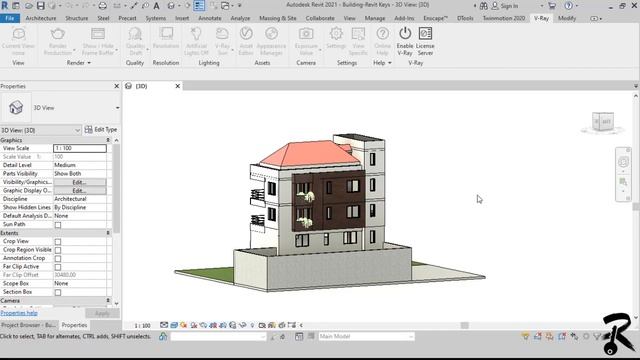Open the Properties help link
The width and height of the screenshot is (640, 360).
pyautogui.click(x=19, y=313)
